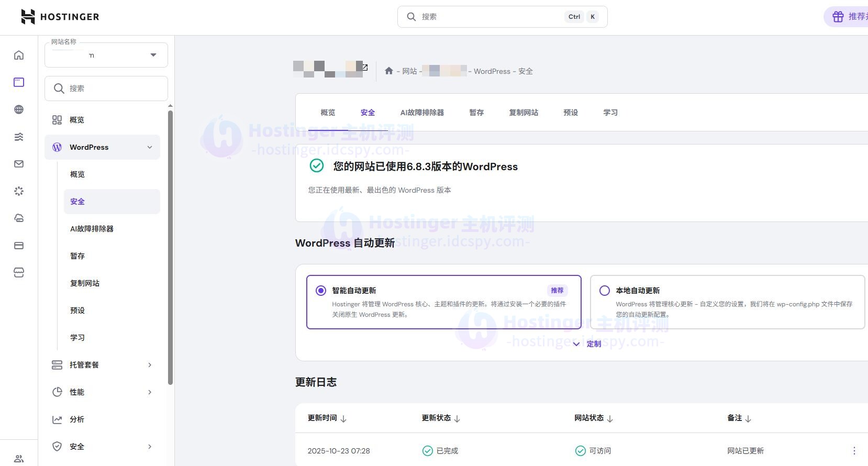Open the Billing card icon in left rail
The image size is (868, 466).
tap(19, 246)
